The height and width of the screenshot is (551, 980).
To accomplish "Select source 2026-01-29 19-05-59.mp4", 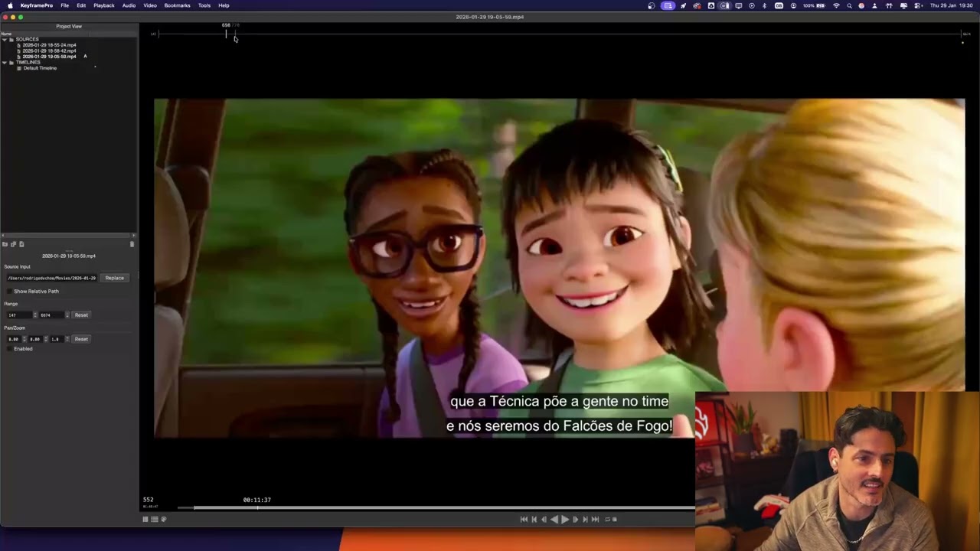I will coord(49,57).
